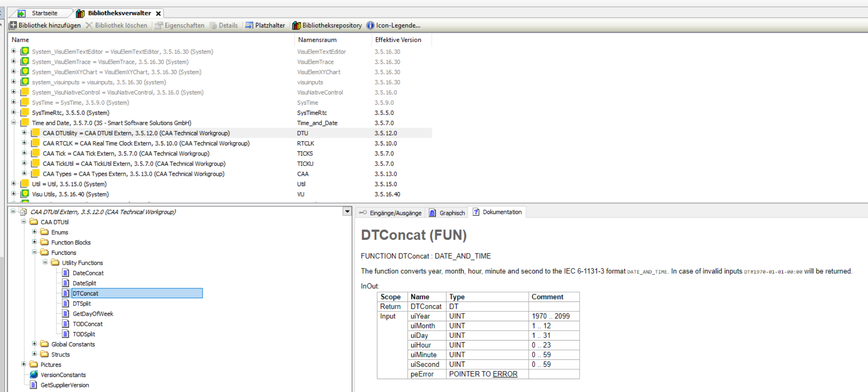The width and height of the screenshot is (868, 392).
Task: Click the shield icon of system_visuinputs
Action: (x=25, y=82)
